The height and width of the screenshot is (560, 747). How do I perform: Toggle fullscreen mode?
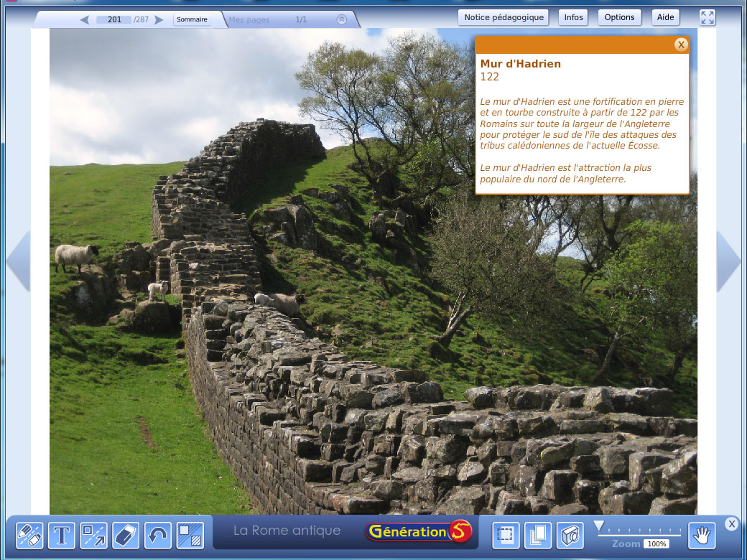click(707, 18)
